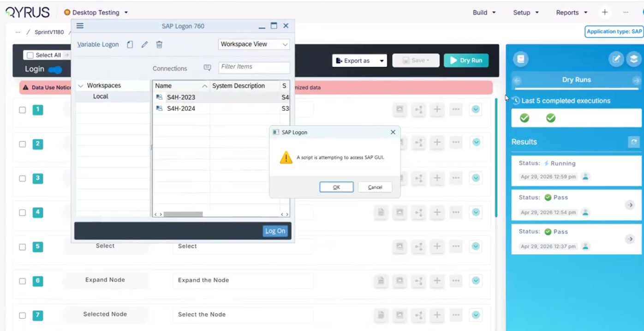Select the S4H-2023 connection row
The height and width of the screenshot is (331, 644).
[221, 97]
